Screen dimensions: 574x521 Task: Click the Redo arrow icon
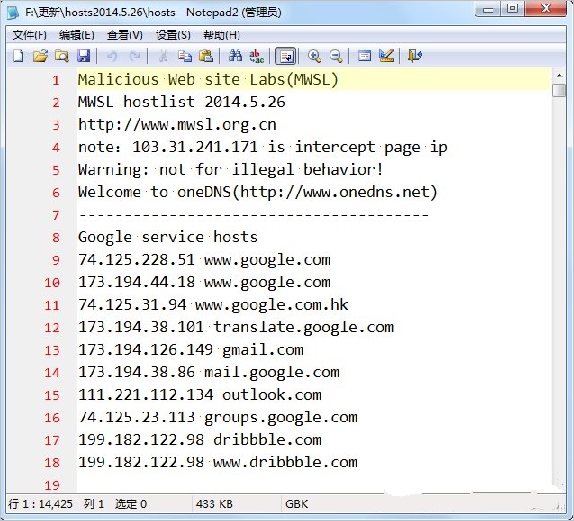tap(135, 56)
